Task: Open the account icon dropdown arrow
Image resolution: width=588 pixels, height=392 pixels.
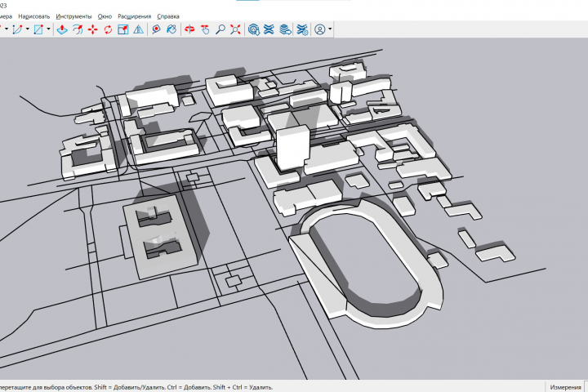Action: (x=329, y=29)
